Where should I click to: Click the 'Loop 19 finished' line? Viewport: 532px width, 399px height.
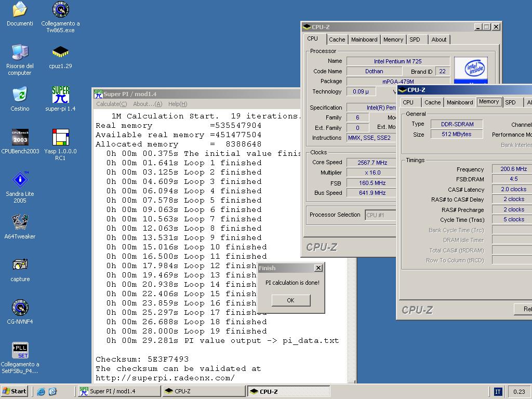click(x=187, y=331)
